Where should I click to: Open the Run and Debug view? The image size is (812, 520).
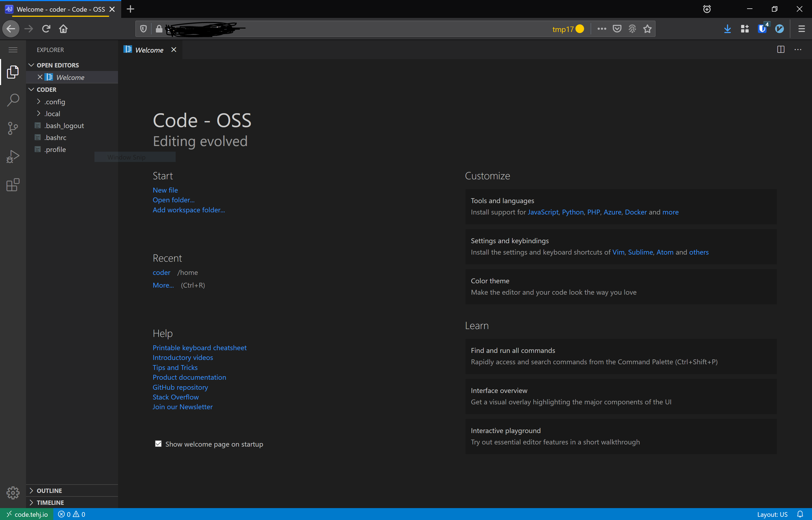click(x=13, y=157)
